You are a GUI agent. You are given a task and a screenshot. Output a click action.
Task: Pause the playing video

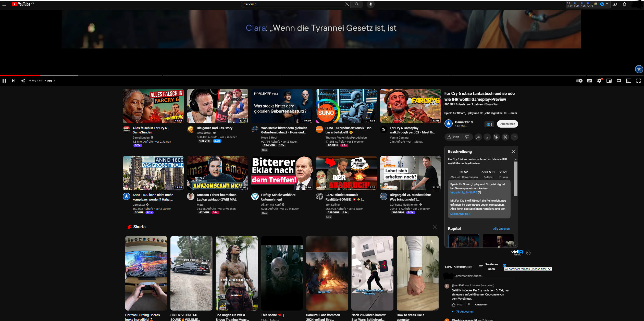4,81
